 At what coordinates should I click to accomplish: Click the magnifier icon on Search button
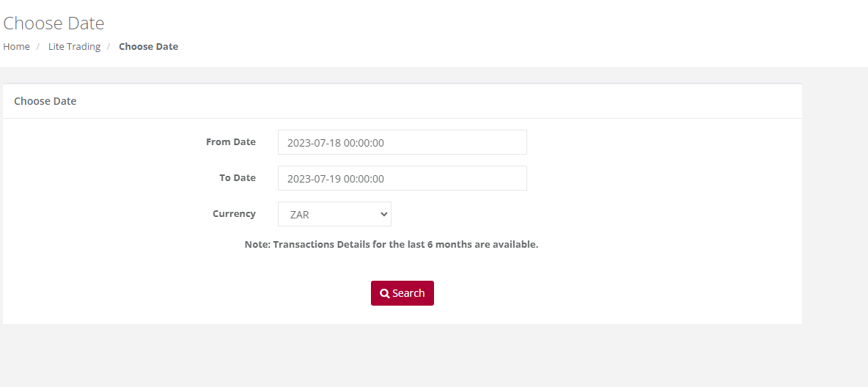(x=385, y=293)
